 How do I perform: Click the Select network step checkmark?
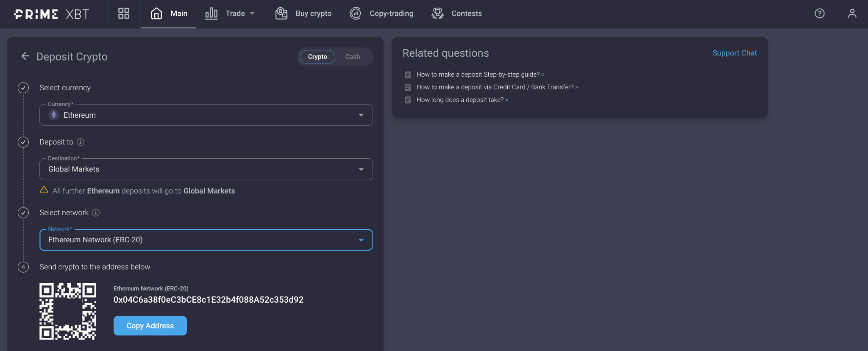[23, 213]
